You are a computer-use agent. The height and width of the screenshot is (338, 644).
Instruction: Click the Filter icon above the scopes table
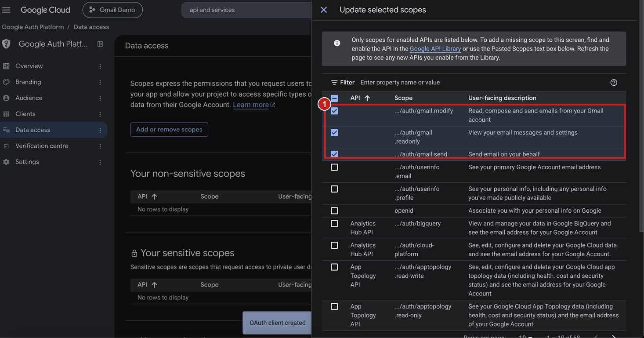(334, 83)
